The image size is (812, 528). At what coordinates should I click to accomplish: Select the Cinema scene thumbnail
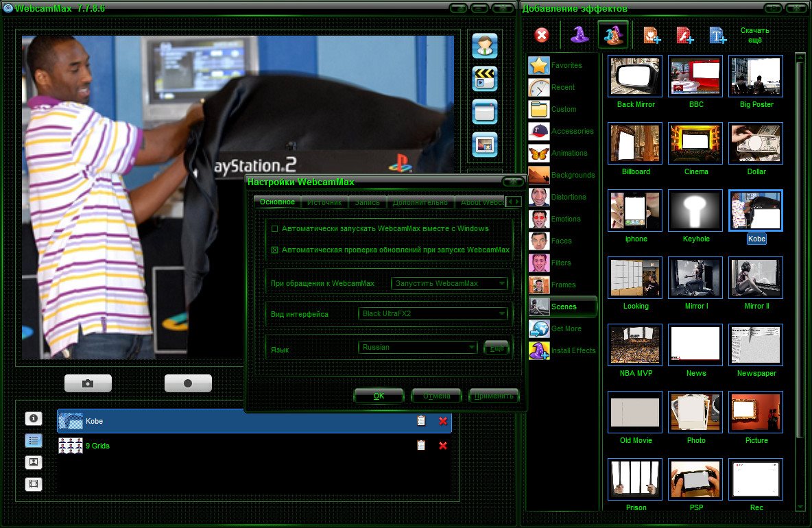[695, 143]
